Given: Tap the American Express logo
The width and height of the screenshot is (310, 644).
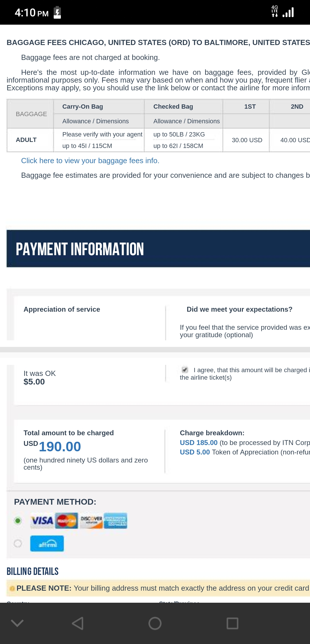Looking at the screenshot, I should click(x=115, y=520).
